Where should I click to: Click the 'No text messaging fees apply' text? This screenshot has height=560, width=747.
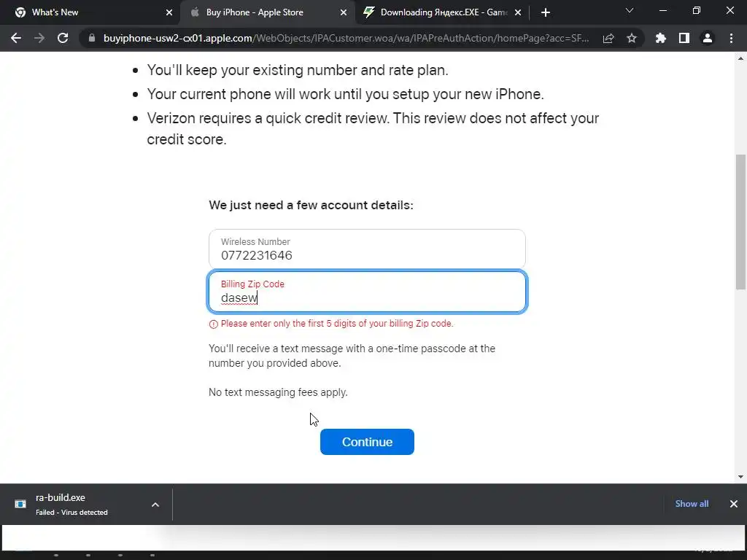[278, 392]
